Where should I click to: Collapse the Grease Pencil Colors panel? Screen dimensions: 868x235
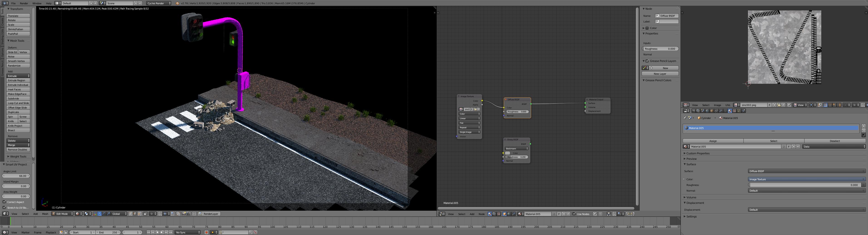point(658,80)
